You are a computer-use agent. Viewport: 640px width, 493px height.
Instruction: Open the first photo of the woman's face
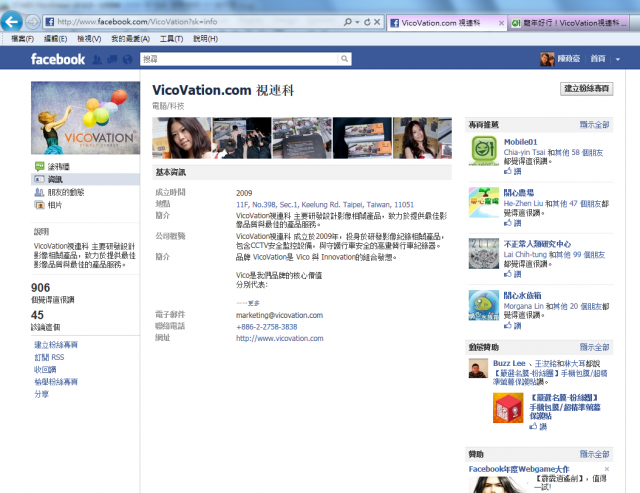182,138
